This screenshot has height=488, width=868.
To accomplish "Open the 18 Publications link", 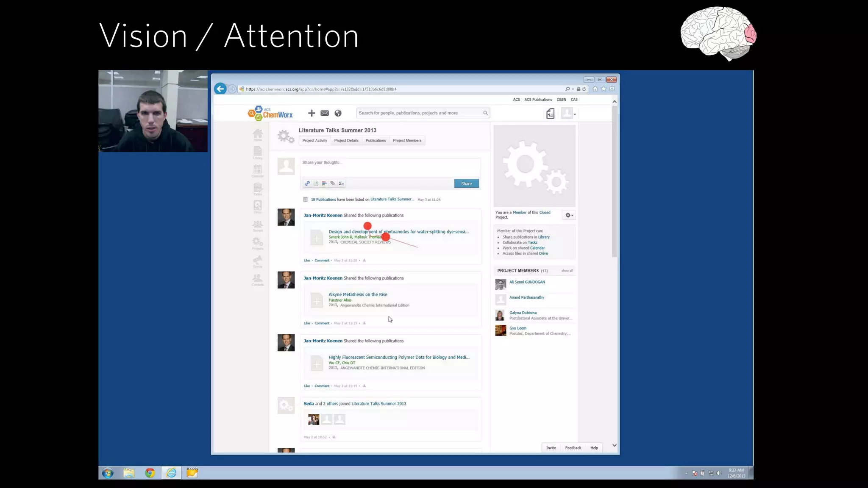I will 323,200.
